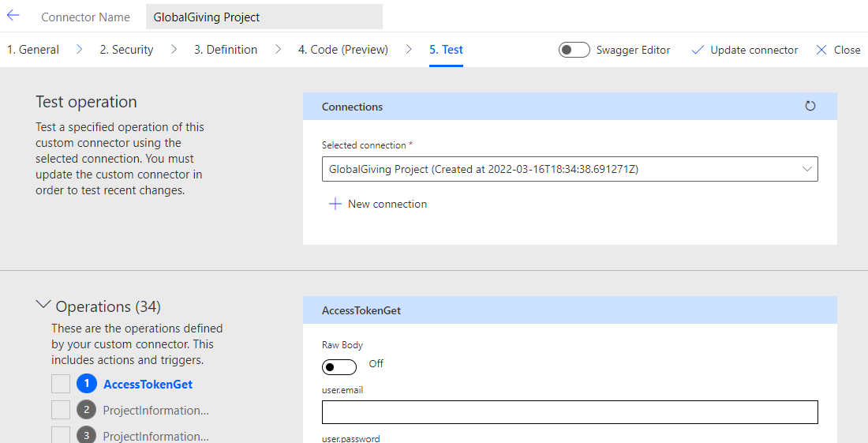
Task: Click the Off label beside Raw Body
Action: (376, 363)
